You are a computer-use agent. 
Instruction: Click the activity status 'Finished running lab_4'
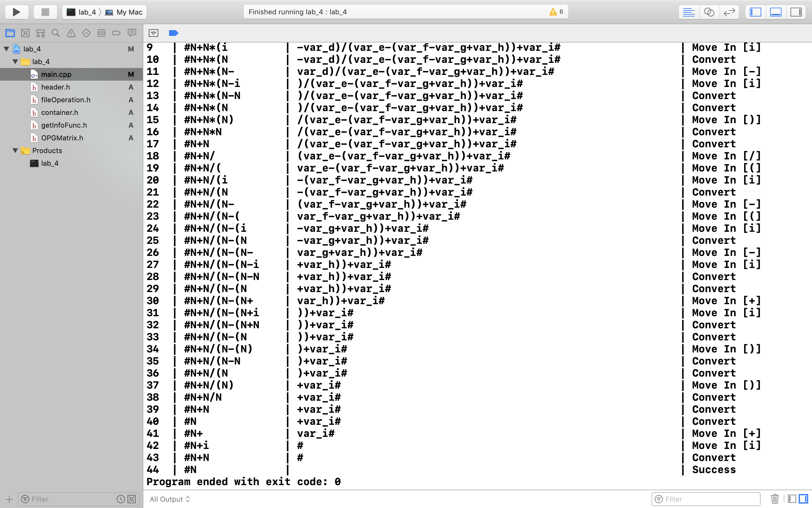pos(298,12)
